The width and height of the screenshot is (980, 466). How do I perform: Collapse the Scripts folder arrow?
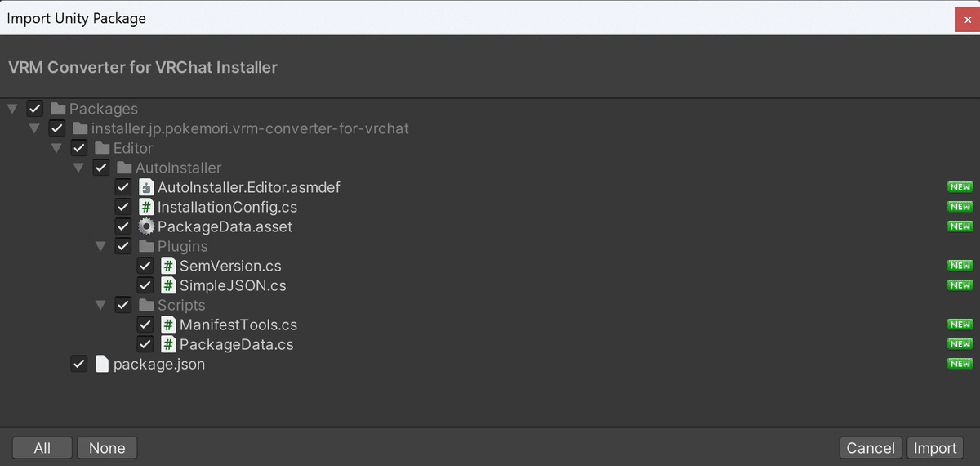tap(100, 305)
